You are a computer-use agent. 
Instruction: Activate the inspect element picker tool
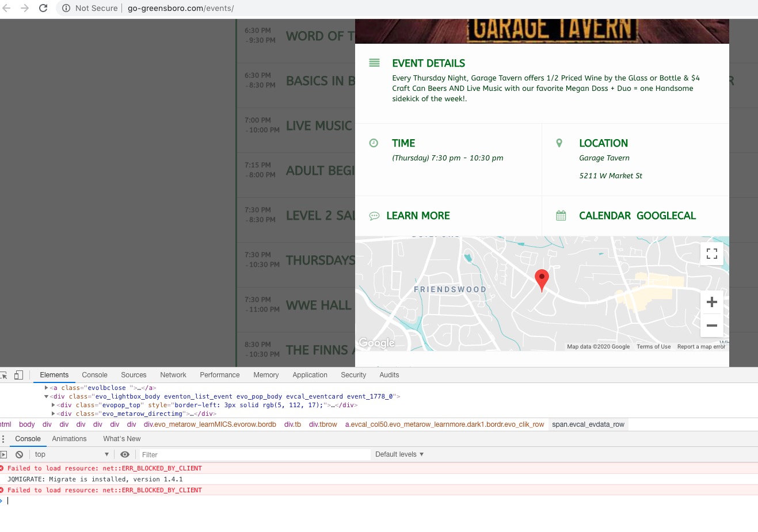click(3, 375)
